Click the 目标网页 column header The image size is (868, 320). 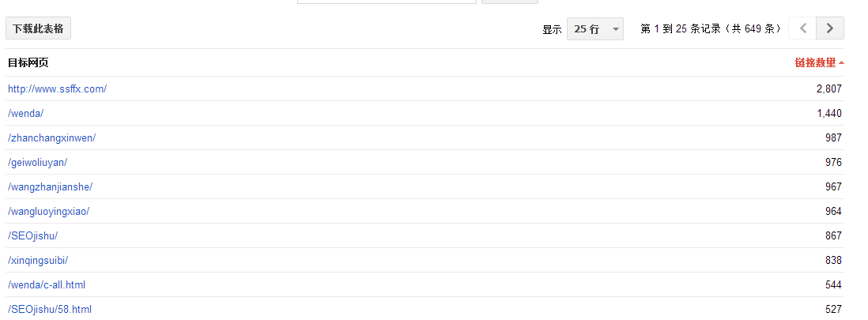point(28,63)
